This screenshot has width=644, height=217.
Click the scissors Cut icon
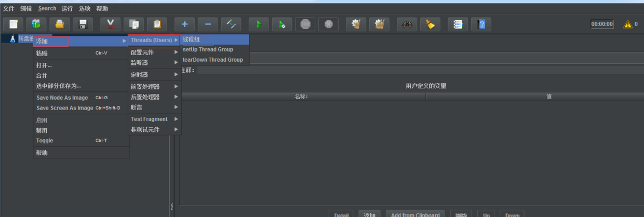pyautogui.click(x=111, y=24)
